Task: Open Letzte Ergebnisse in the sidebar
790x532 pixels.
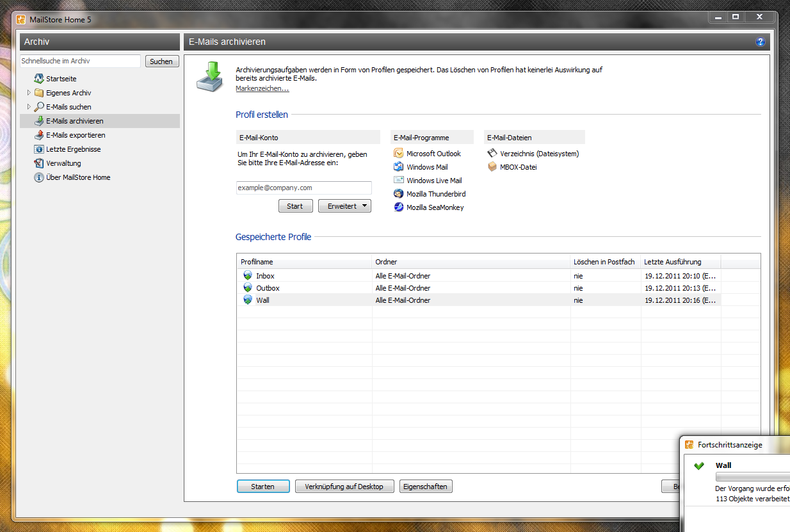Action: (x=73, y=149)
